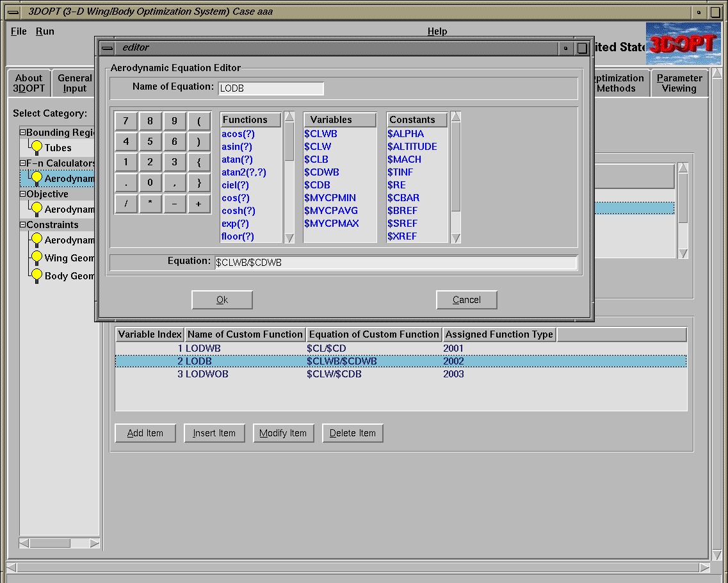Insert the $CDWB variable
728x583 pixels.
point(322,172)
